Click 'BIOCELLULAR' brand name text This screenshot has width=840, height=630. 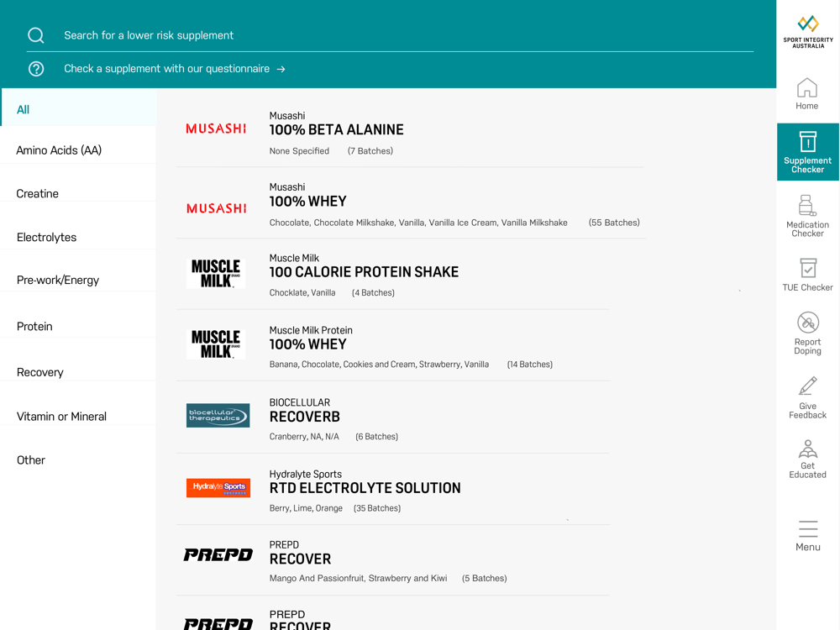point(300,402)
